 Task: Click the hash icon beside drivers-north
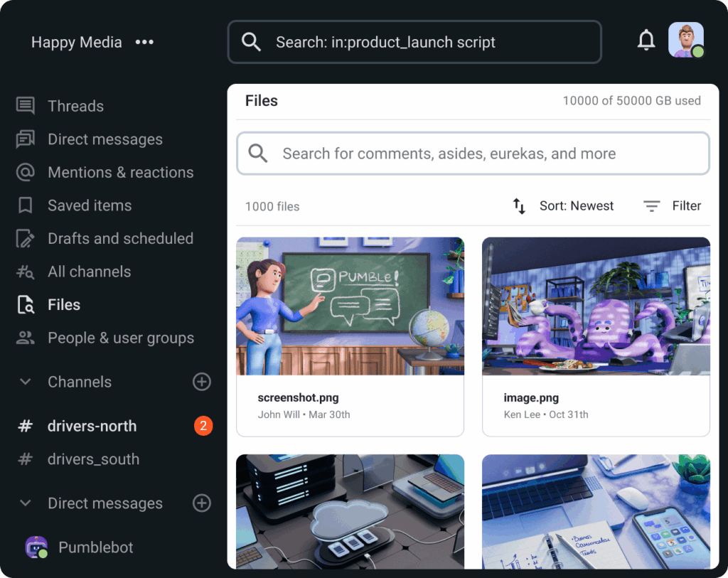coord(25,426)
